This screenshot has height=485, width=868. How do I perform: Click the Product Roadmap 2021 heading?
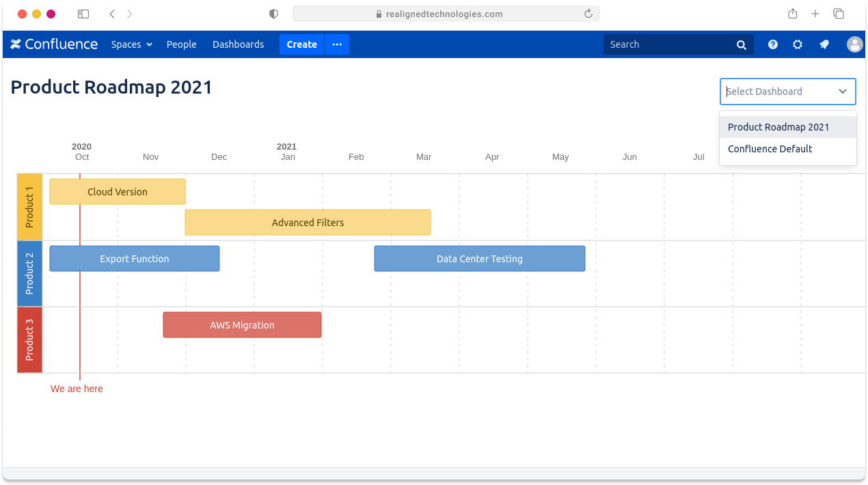pos(111,87)
